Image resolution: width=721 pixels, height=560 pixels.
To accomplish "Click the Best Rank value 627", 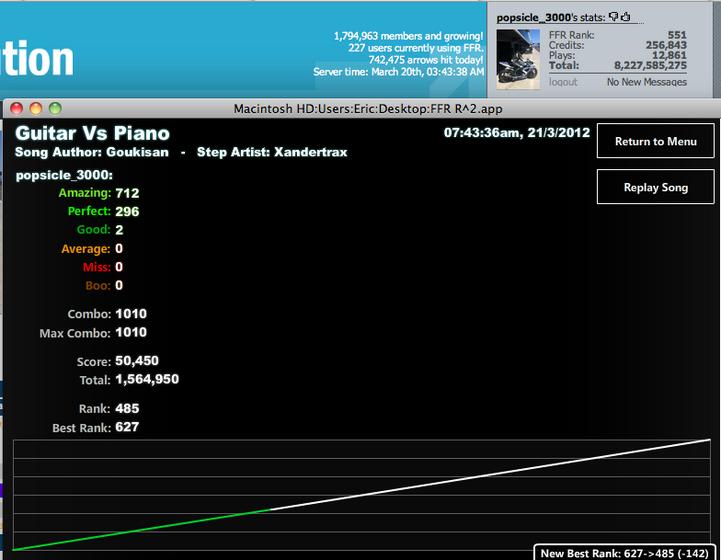I will [x=127, y=427].
